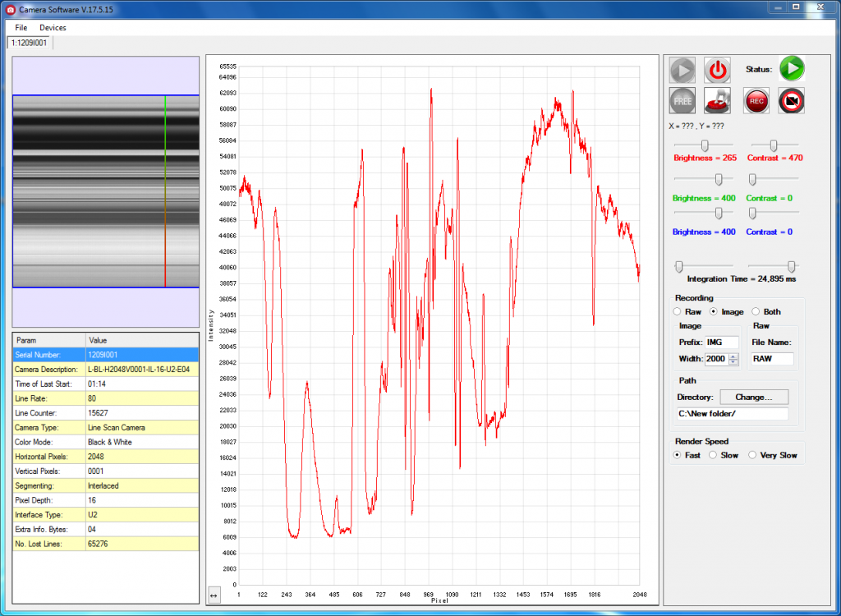Click Color Mode value Black & White
Image resolution: width=841 pixels, height=616 pixels.
coord(110,442)
